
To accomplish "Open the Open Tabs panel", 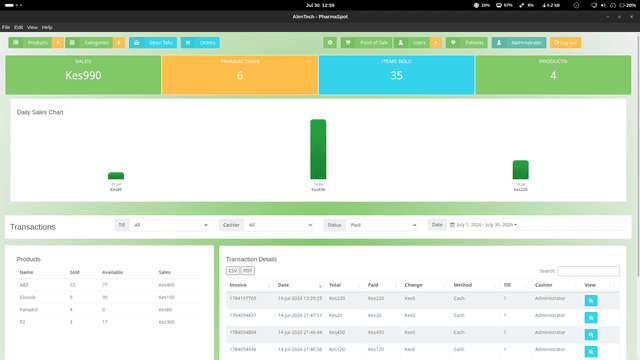I will 153,42.
